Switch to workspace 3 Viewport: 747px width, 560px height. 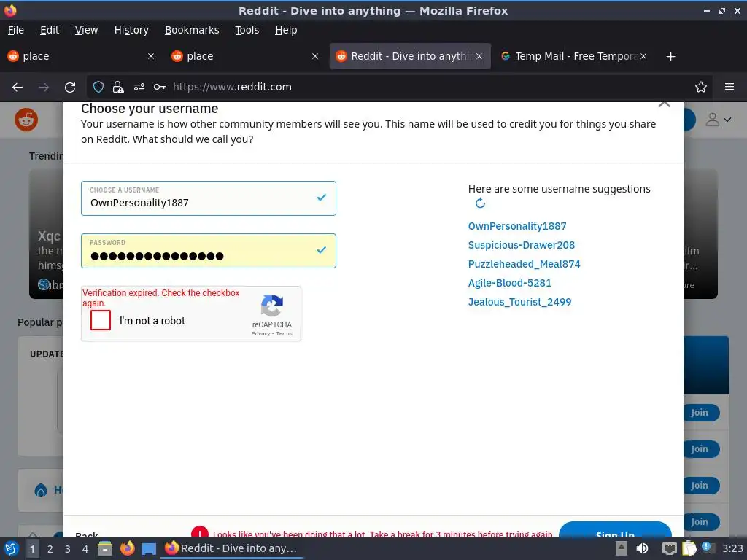68,549
